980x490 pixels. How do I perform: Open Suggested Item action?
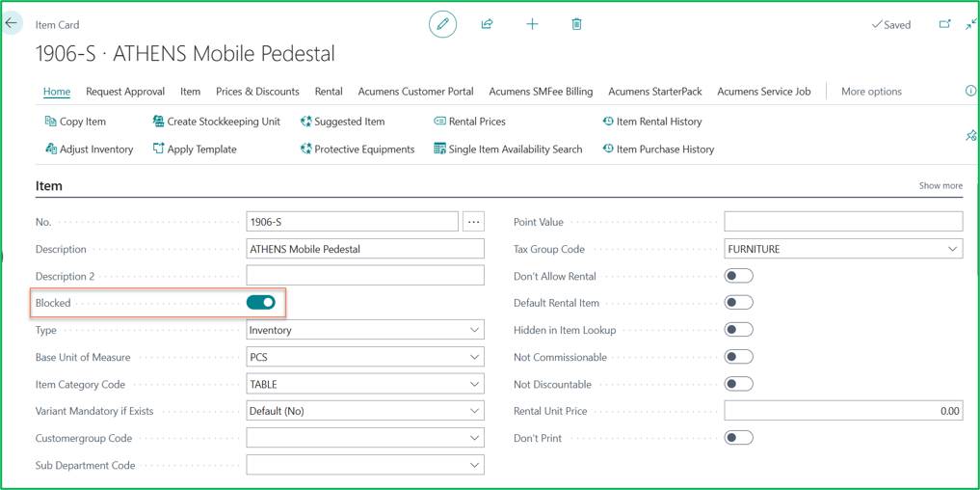click(x=342, y=122)
